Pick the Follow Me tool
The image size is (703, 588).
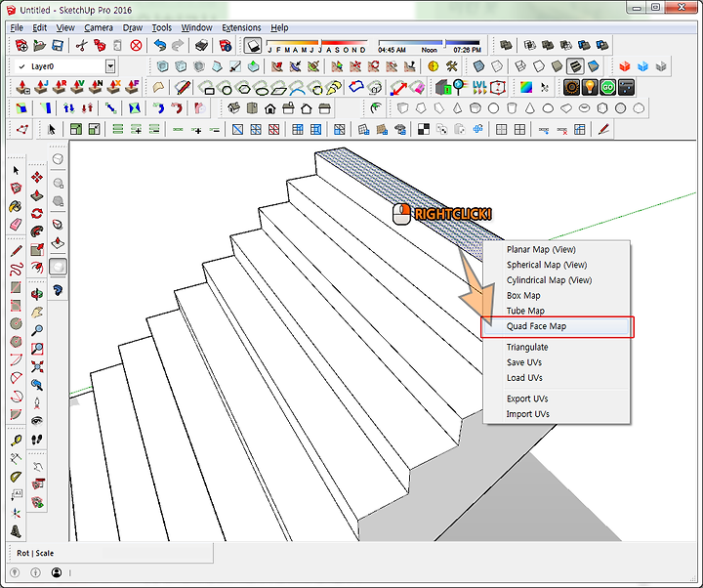[37, 231]
